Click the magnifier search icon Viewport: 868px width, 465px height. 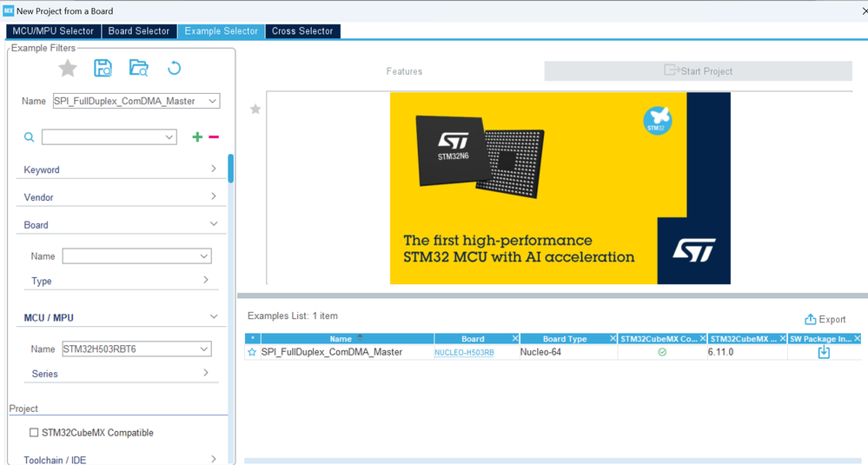pos(30,137)
